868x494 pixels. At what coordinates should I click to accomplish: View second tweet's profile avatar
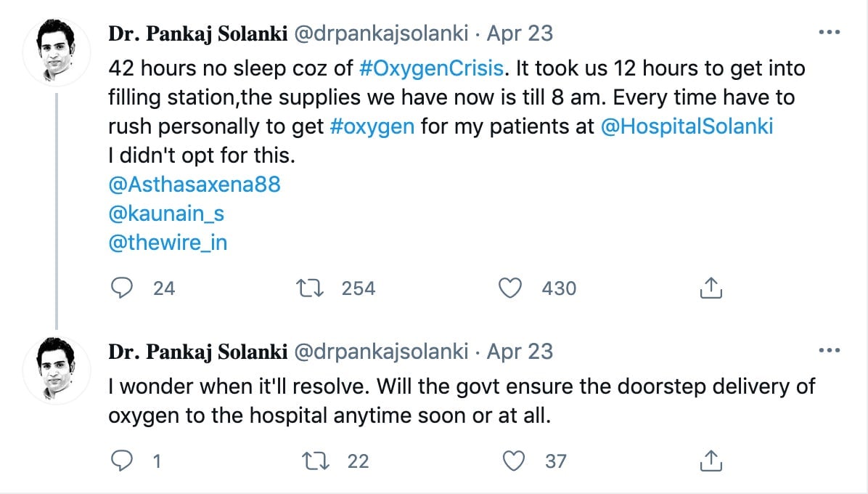[x=56, y=369]
